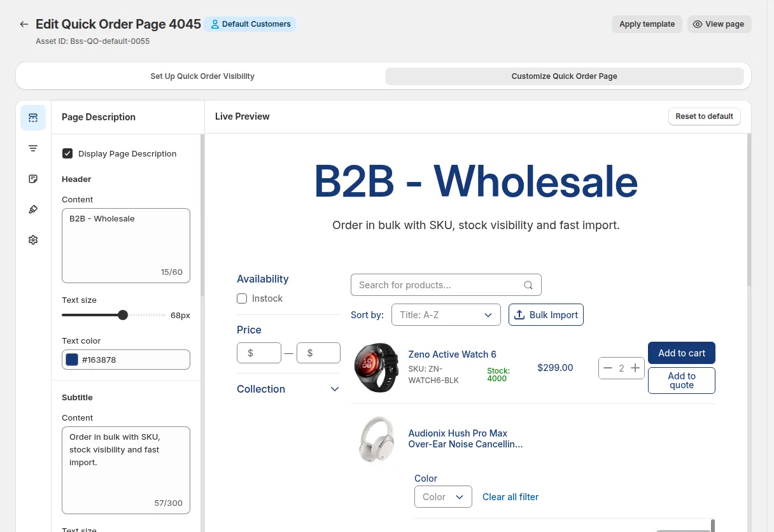The height and width of the screenshot is (532, 774).
Task: Click Add to cart for Zeno Active Watch
Action: click(x=682, y=353)
